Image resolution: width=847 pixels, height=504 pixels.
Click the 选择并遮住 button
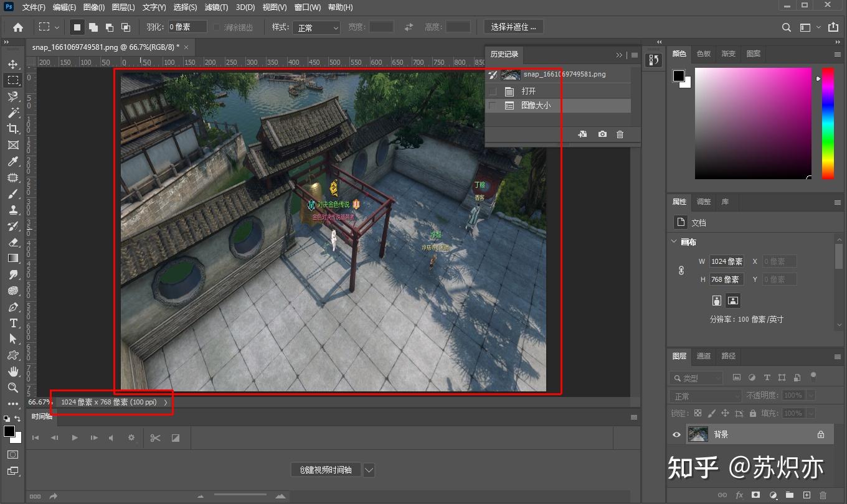[x=513, y=27]
